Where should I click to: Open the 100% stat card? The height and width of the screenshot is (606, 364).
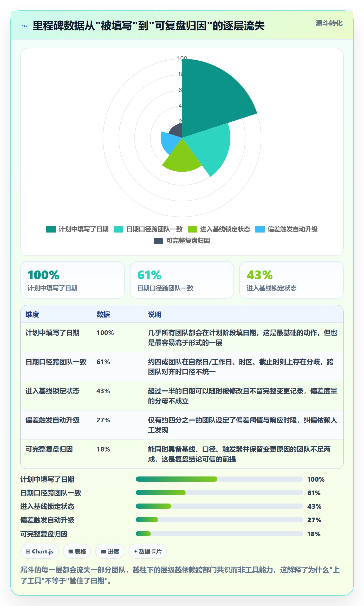pyautogui.click(x=73, y=280)
